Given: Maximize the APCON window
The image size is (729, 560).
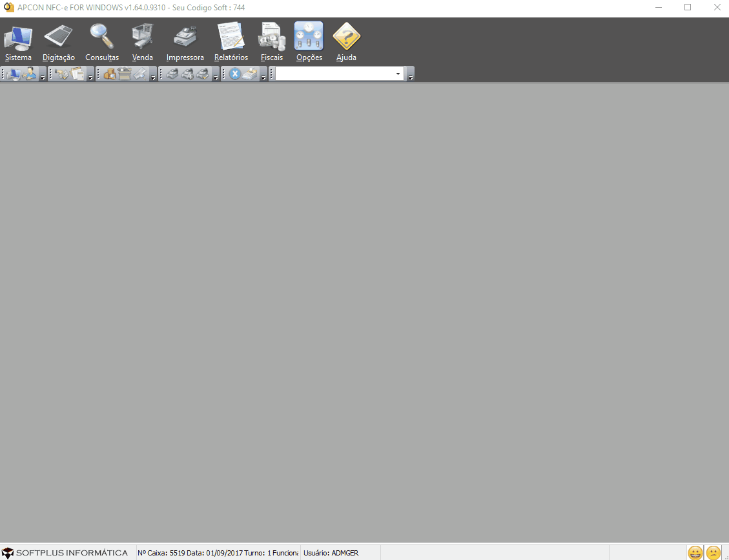Looking at the screenshot, I should pyautogui.click(x=688, y=8).
